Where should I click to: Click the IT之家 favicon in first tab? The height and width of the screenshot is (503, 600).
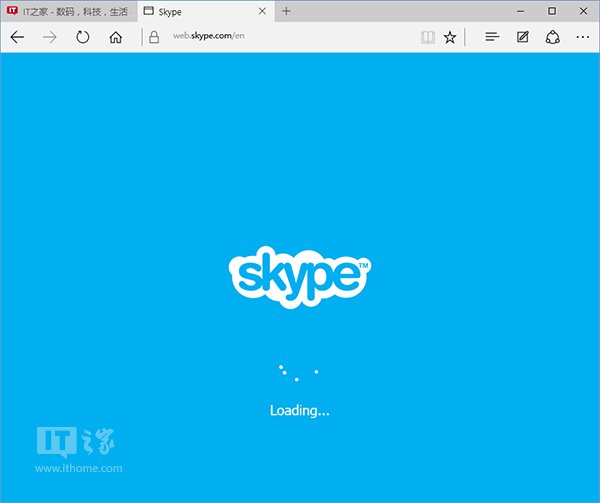(12, 10)
